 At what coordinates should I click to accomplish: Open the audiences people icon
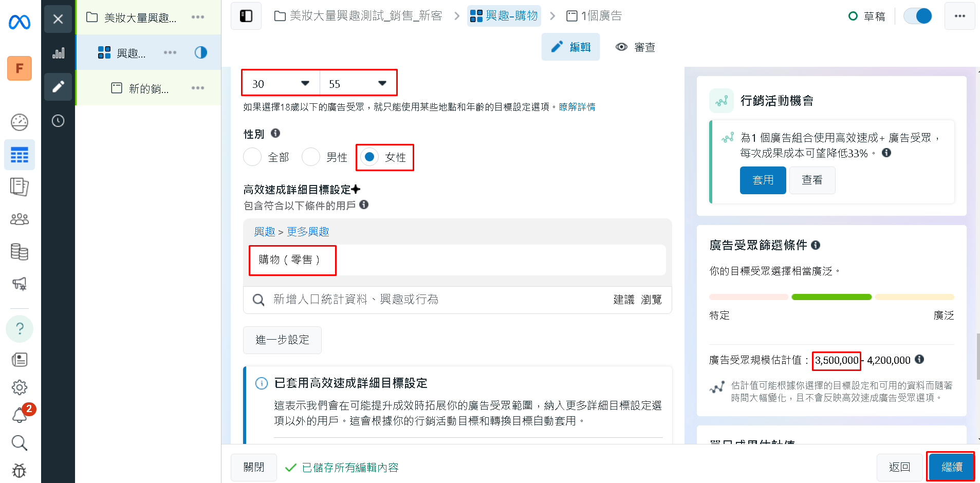(20, 219)
